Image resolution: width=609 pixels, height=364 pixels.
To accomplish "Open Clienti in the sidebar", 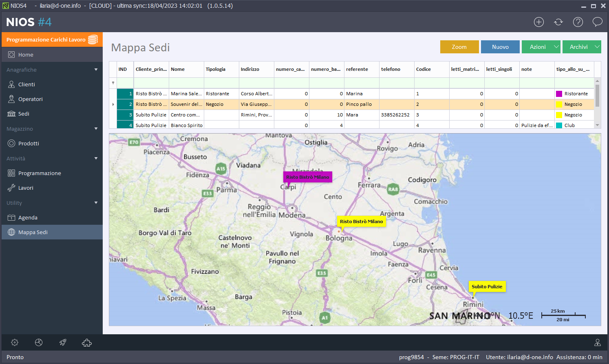I will (x=26, y=84).
